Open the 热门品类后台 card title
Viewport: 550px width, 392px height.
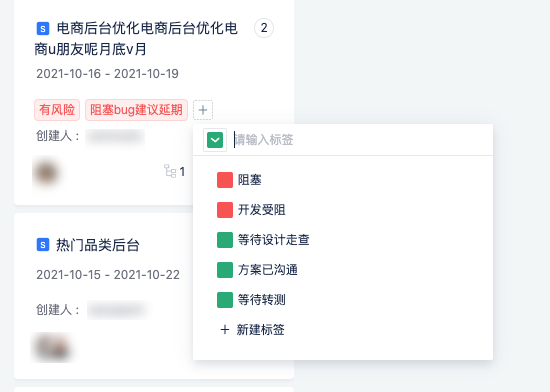point(98,245)
